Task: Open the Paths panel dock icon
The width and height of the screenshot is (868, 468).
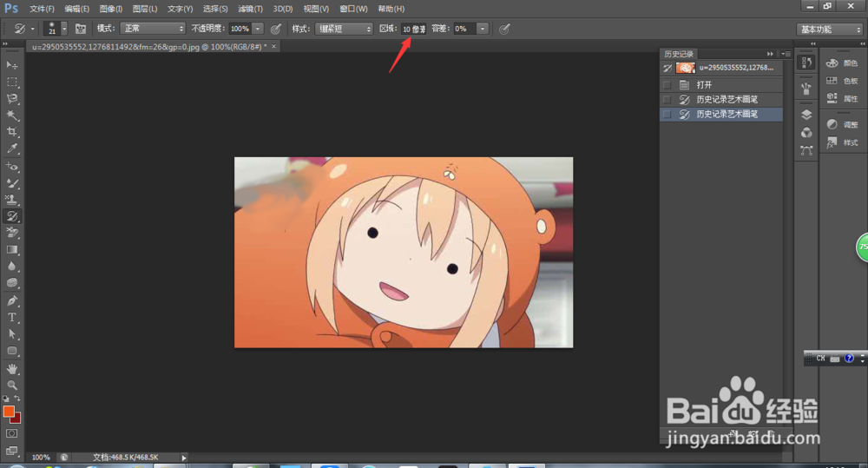Action: tap(806, 150)
